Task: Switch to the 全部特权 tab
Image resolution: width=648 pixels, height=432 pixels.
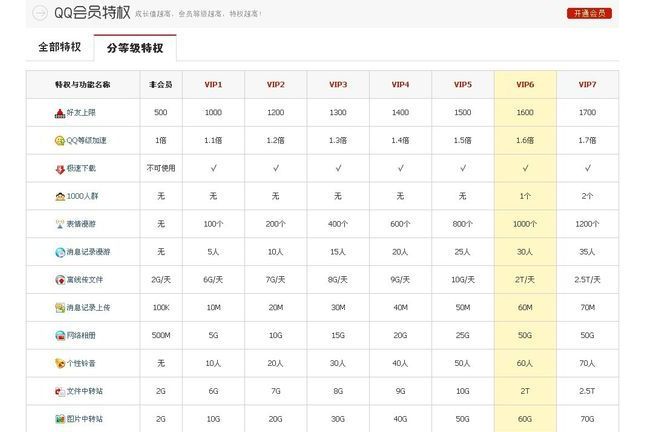Action: [60, 47]
